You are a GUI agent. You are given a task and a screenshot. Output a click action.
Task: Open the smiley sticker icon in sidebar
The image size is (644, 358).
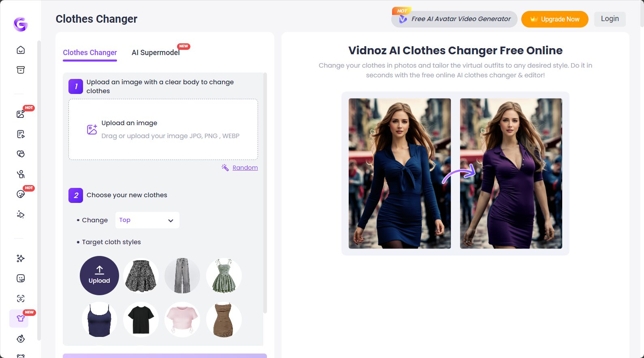(x=21, y=278)
